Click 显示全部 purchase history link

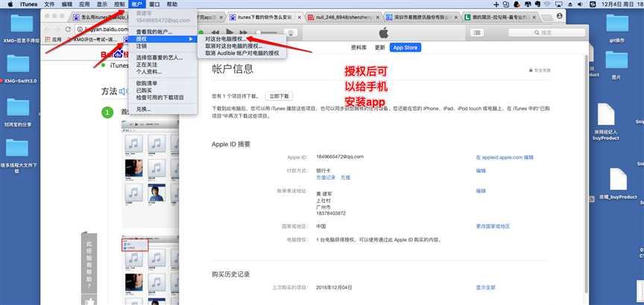click(485, 287)
